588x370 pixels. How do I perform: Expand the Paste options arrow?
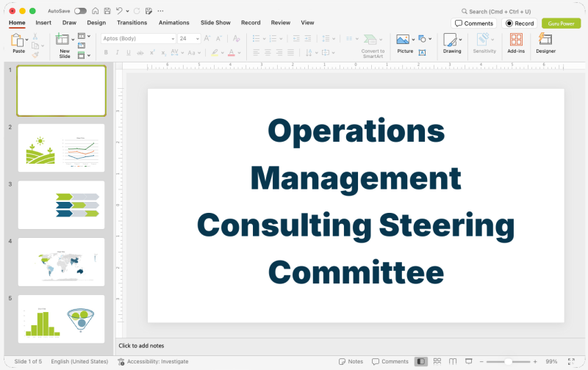point(26,40)
